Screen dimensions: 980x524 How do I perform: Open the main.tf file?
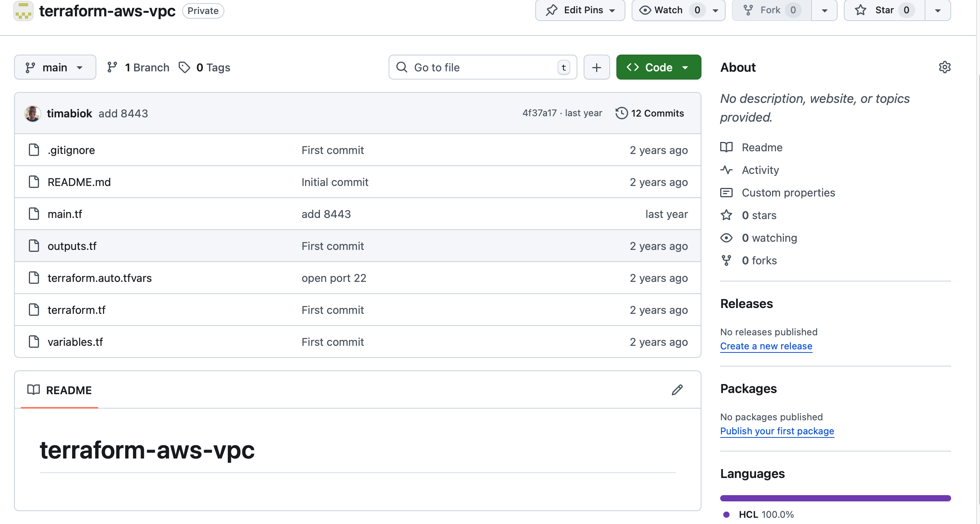[65, 214]
